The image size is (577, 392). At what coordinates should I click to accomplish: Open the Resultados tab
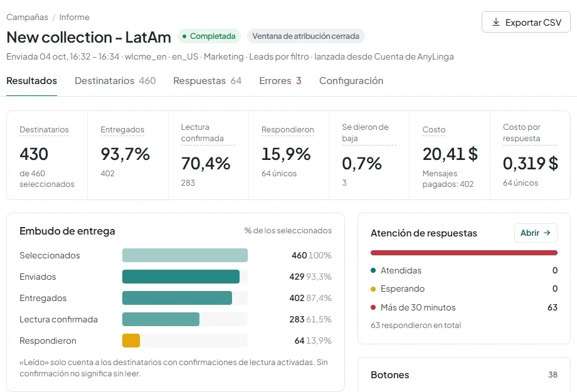31,81
